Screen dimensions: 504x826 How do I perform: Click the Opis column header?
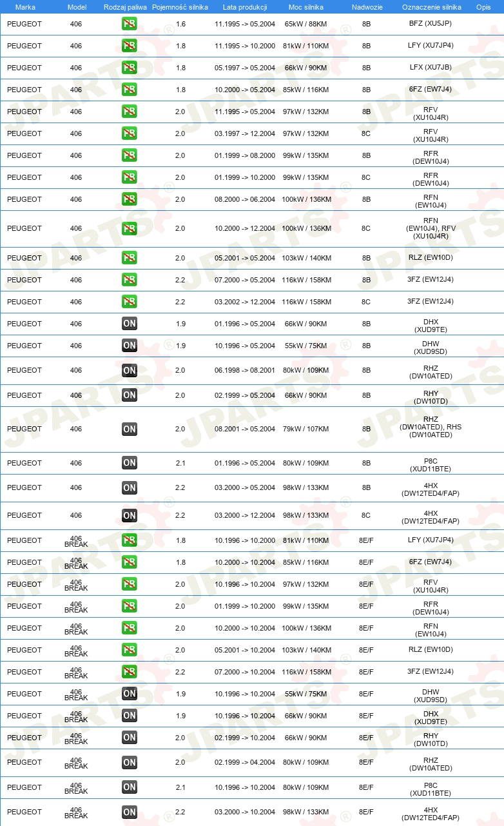tap(483, 7)
